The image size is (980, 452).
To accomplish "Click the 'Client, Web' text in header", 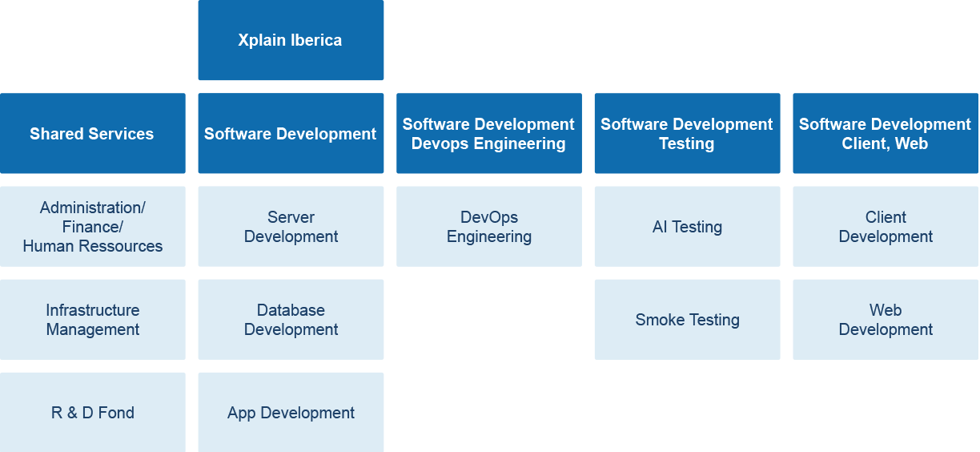I will pyautogui.click(x=885, y=144).
